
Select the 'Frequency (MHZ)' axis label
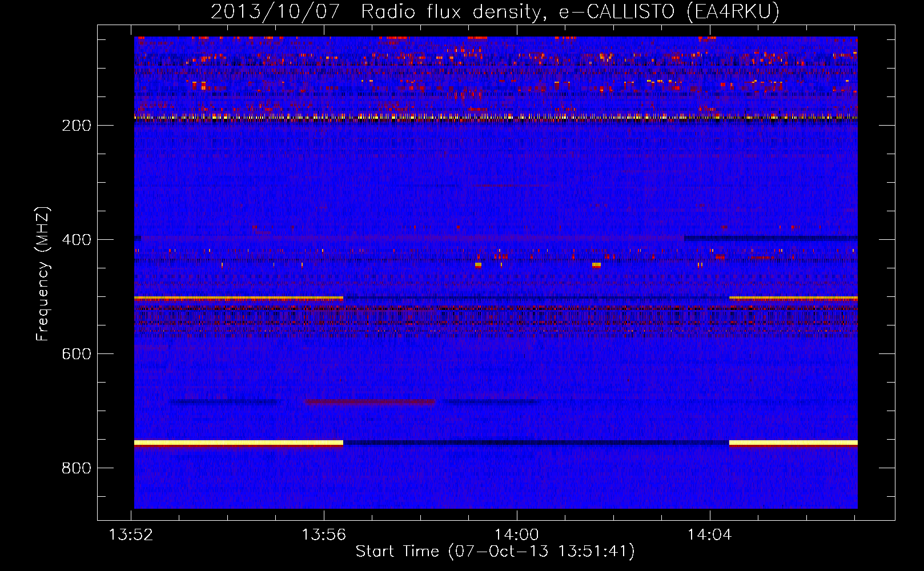pos(43,274)
